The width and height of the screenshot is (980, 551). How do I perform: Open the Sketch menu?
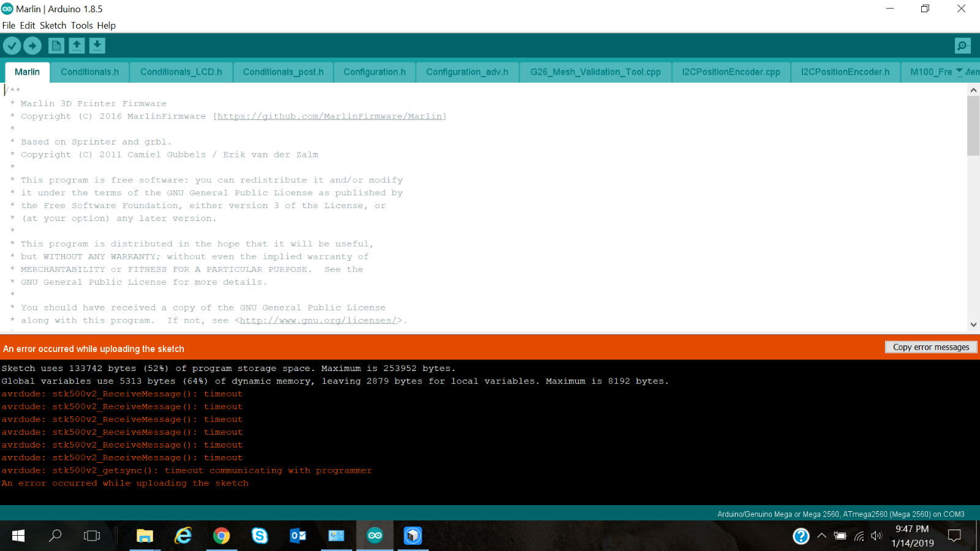coord(53,25)
